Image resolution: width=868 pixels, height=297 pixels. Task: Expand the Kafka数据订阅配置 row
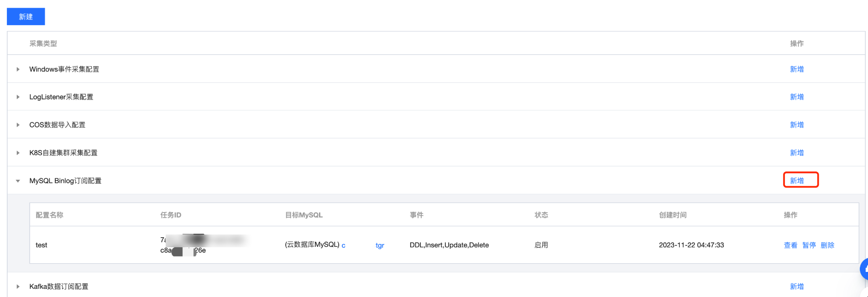18,287
